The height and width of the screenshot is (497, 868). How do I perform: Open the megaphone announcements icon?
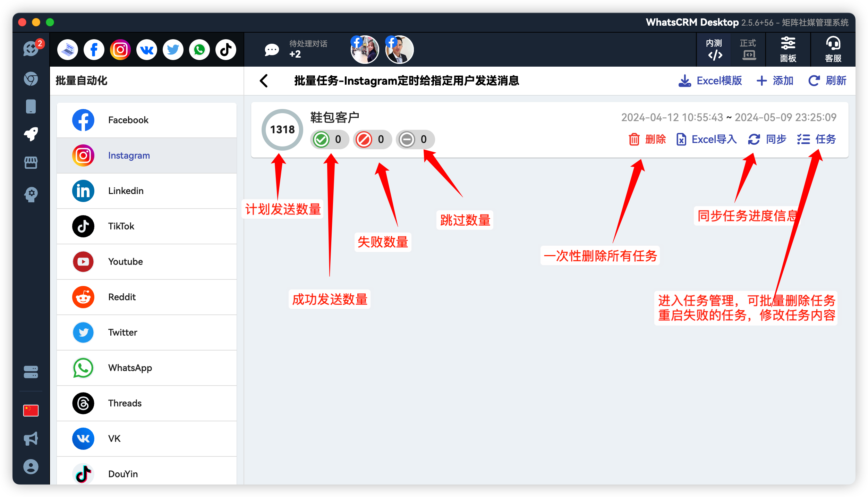pos(31,439)
